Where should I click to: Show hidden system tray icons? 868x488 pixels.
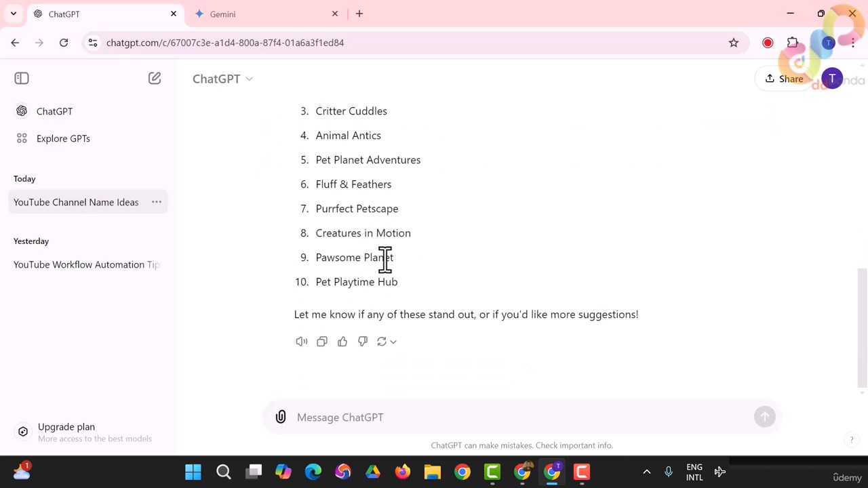click(x=647, y=472)
